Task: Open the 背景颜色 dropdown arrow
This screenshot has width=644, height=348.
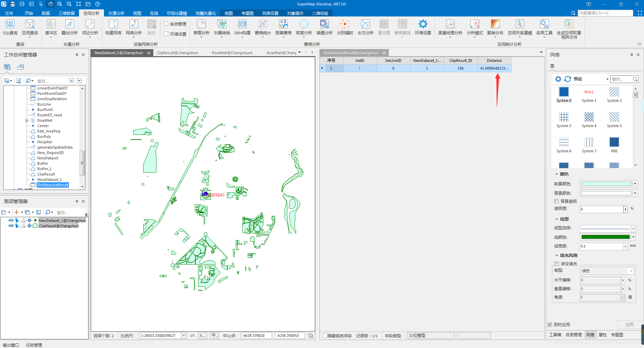Action: click(635, 193)
